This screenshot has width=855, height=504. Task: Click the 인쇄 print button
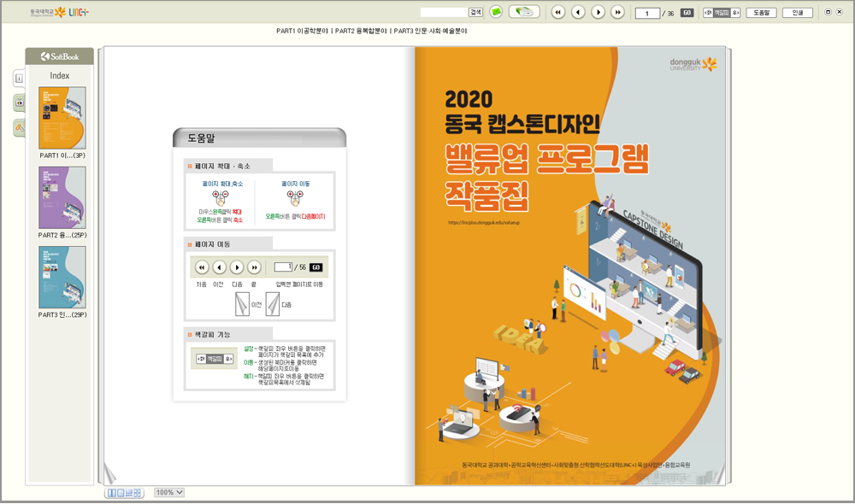[798, 13]
